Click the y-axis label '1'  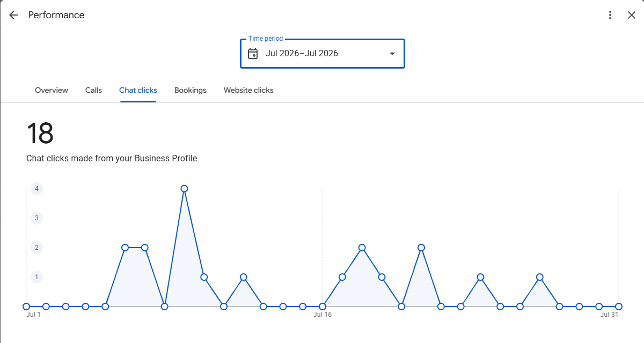(x=36, y=277)
